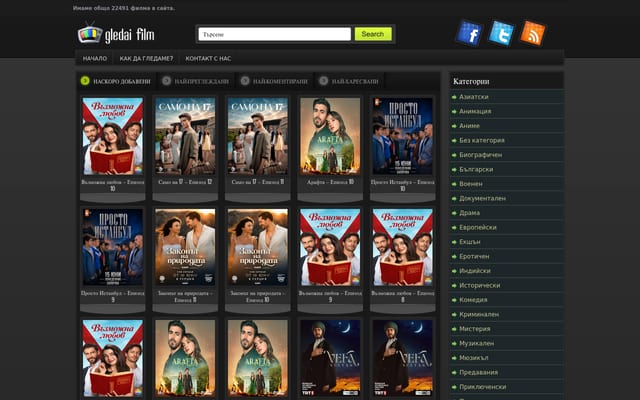This screenshot has width=640, height=400.
Task: Open the Twitter bird icon
Action: click(501, 33)
